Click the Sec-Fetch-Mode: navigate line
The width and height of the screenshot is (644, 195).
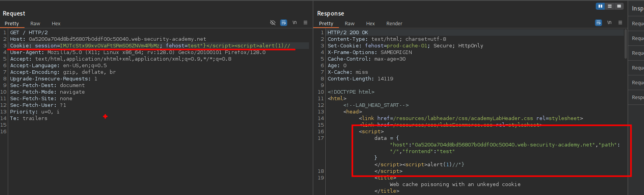point(47,92)
